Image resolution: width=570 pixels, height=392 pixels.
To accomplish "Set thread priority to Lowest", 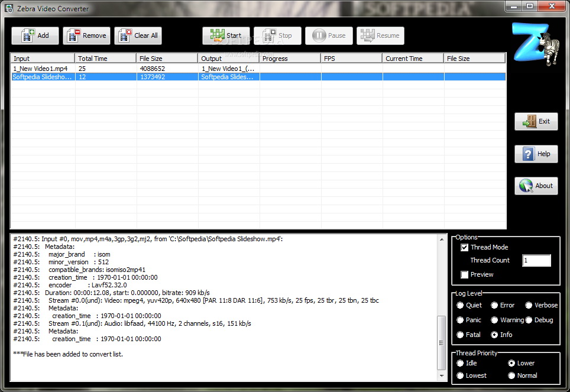I will (x=460, y=375).
